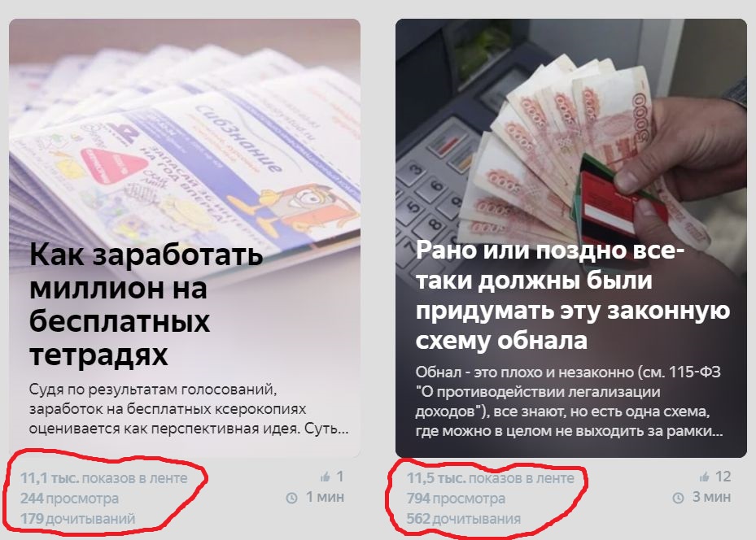Click the '11,5 тыс. показов в ленте' stat
This screenshot has height=540, width=756.
click(x=491, y=478)
